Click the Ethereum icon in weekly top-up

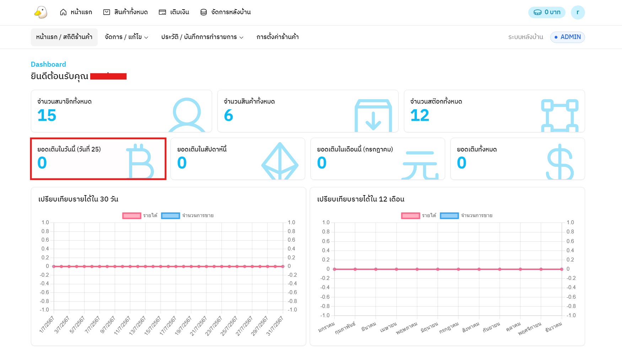pos(280,161)
